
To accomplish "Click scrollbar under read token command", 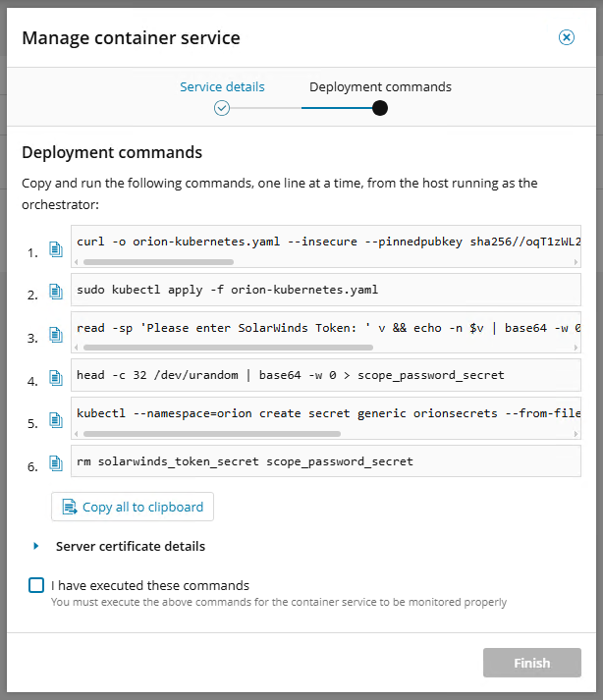I will point(226,348).
